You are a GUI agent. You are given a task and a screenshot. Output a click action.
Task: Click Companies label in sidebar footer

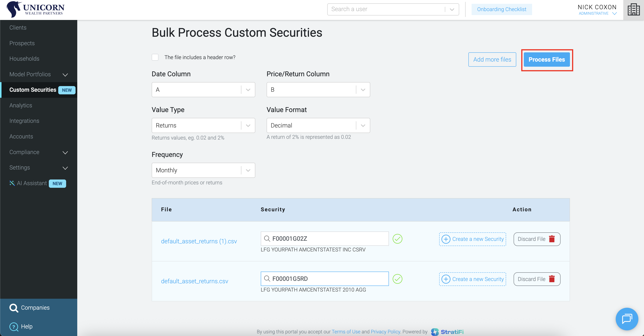[x=35, y=308]
